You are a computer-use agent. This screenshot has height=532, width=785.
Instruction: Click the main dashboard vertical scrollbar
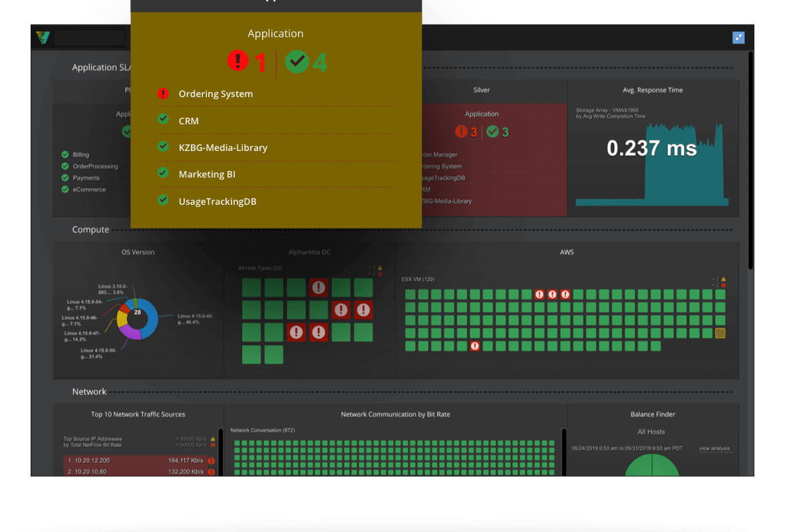pos(750,160)
